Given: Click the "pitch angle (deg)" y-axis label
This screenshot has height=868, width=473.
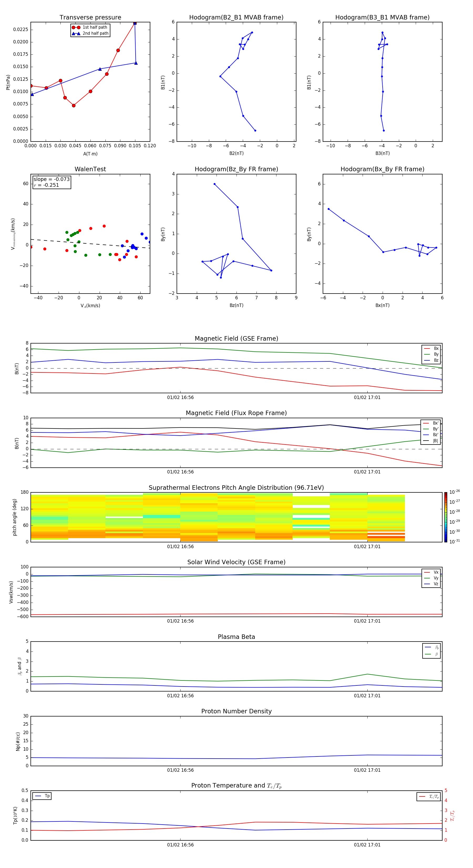Looking at the screenshot, I should [14, 517].
